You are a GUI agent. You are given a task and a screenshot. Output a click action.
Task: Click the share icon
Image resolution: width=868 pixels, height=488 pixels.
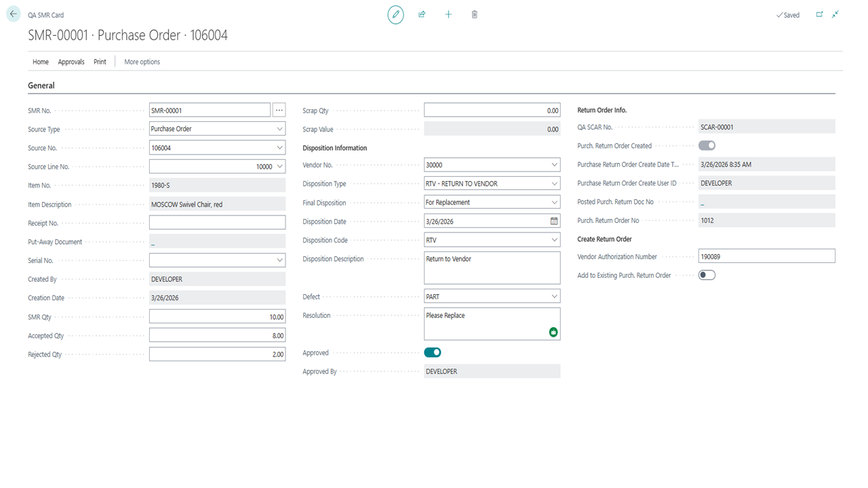tap(422, 14)
